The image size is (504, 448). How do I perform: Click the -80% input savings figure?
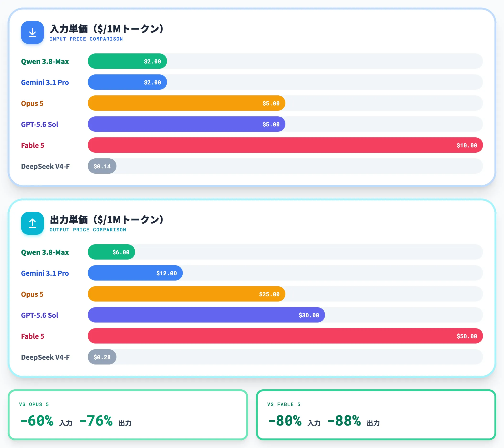pyautogui.click(x=285, y=421)
